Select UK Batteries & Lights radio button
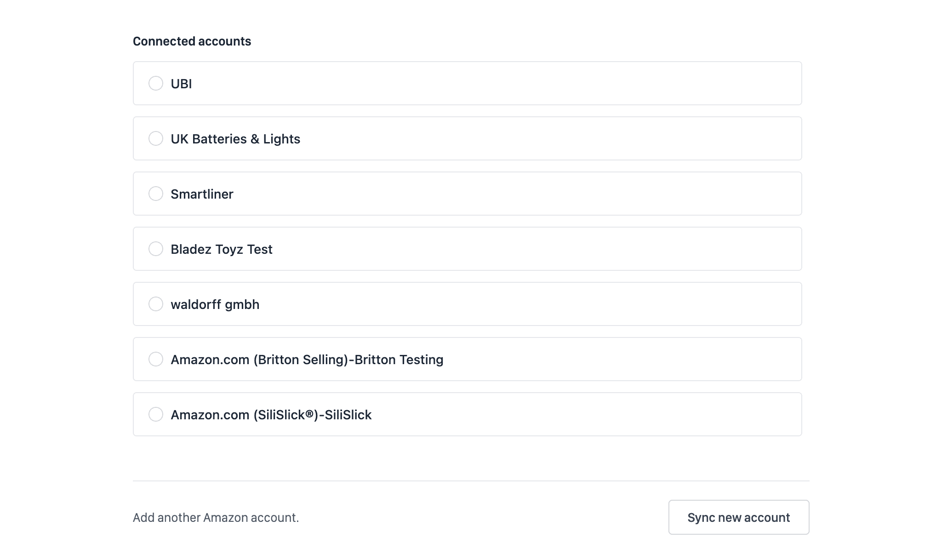 [x=156, y=138]
